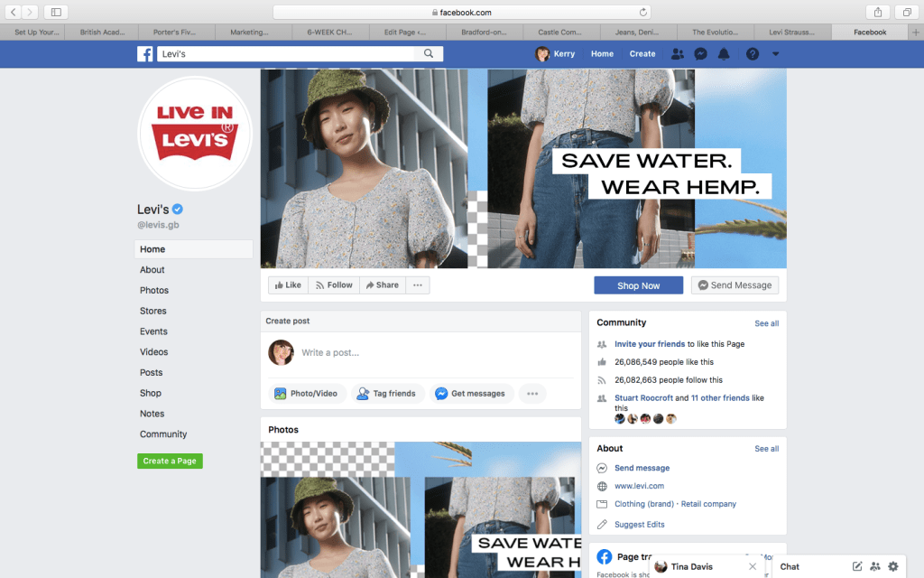Open Messenger icon in top bar

[700, 54]
